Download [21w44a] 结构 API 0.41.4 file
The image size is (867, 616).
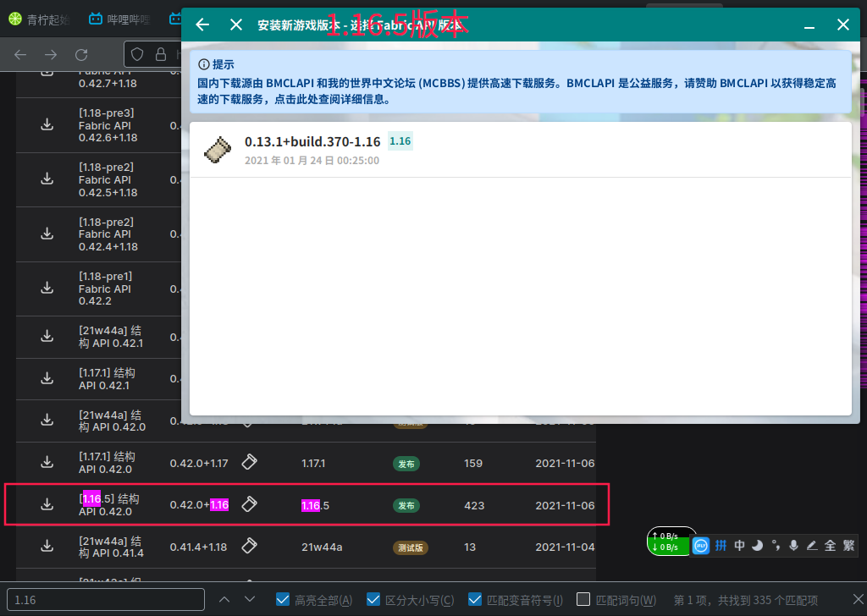pyautogui.click(x=47, y=547)
